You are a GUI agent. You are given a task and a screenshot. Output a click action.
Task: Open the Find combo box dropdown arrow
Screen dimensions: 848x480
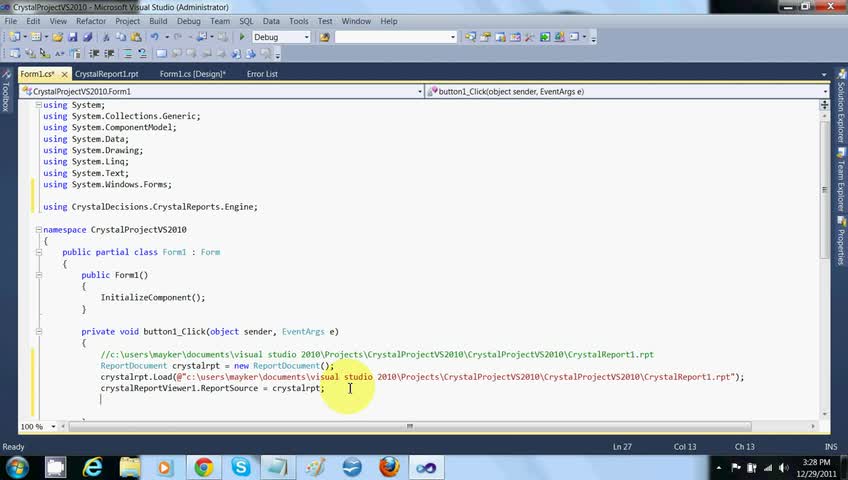(x=453, y=37)
